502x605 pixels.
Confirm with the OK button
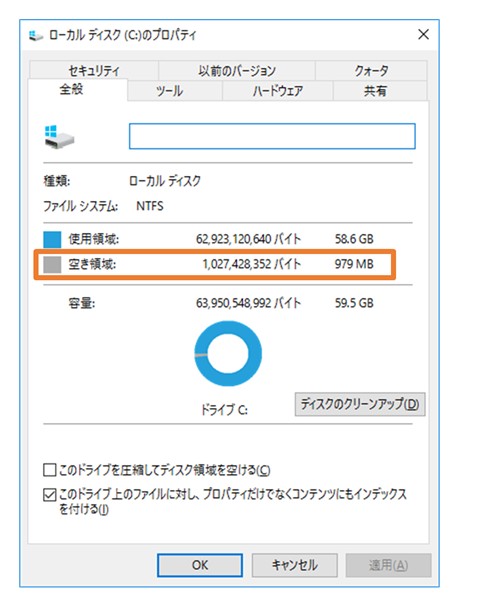[200, 565]
